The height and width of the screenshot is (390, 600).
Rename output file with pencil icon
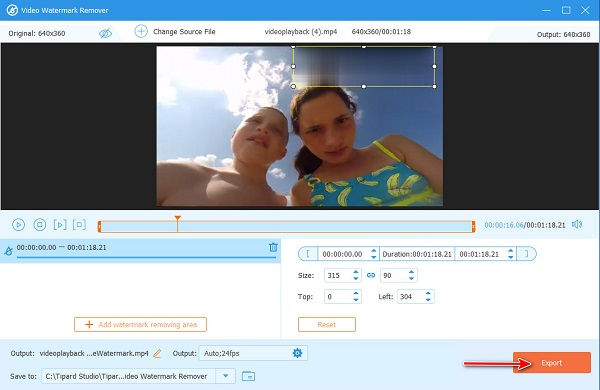(x=157, y=353)
